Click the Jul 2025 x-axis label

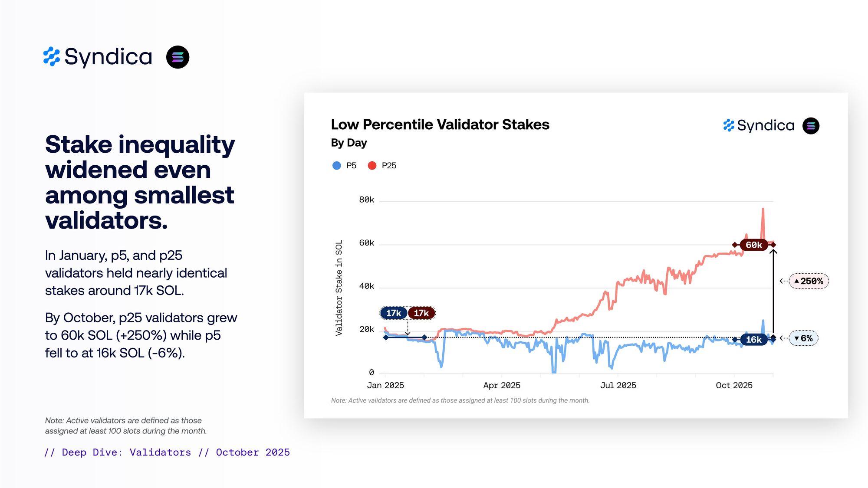point(618,385)
